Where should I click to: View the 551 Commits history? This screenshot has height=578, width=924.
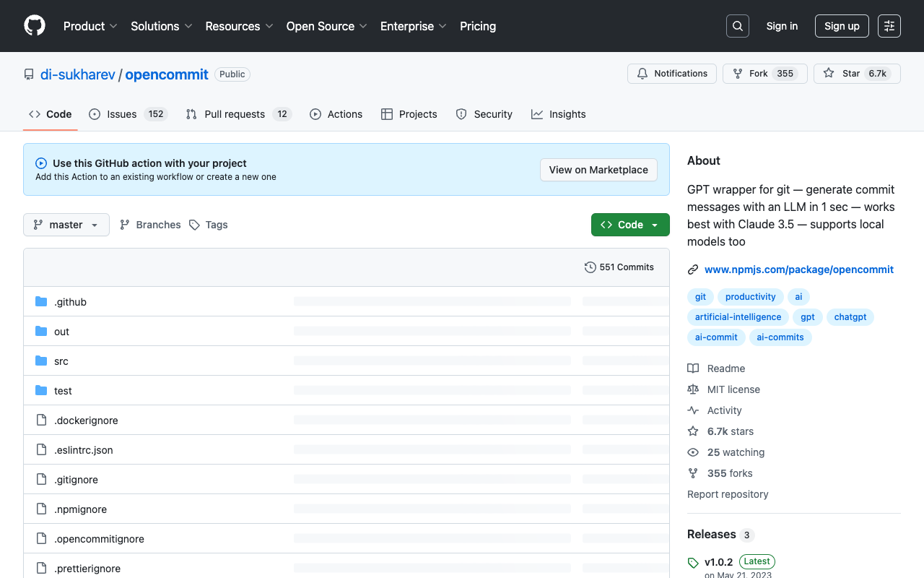coord(619,267)
